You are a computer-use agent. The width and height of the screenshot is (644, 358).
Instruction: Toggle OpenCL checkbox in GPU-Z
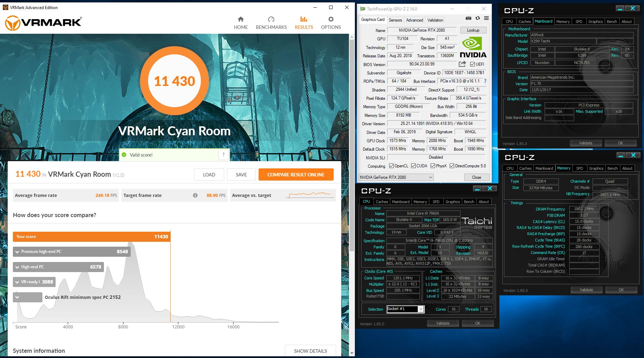tap(391, 166)
